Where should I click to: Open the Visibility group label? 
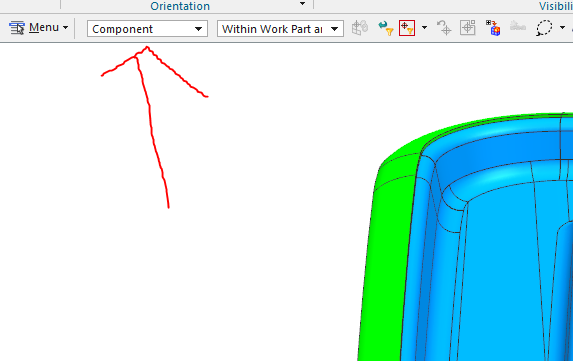pyautogui.click(x=556, y=6)
